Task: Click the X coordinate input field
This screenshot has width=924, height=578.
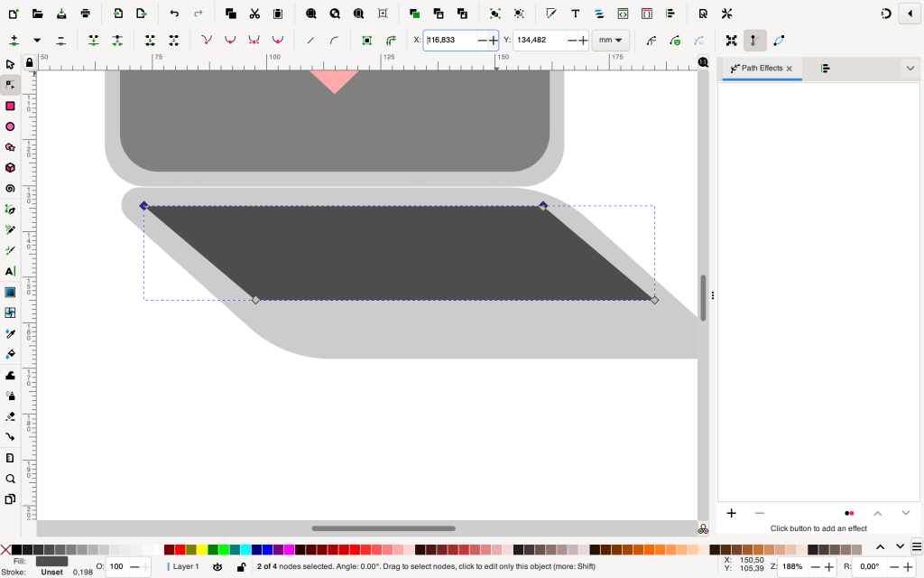Action: click(x=450, y=40)
